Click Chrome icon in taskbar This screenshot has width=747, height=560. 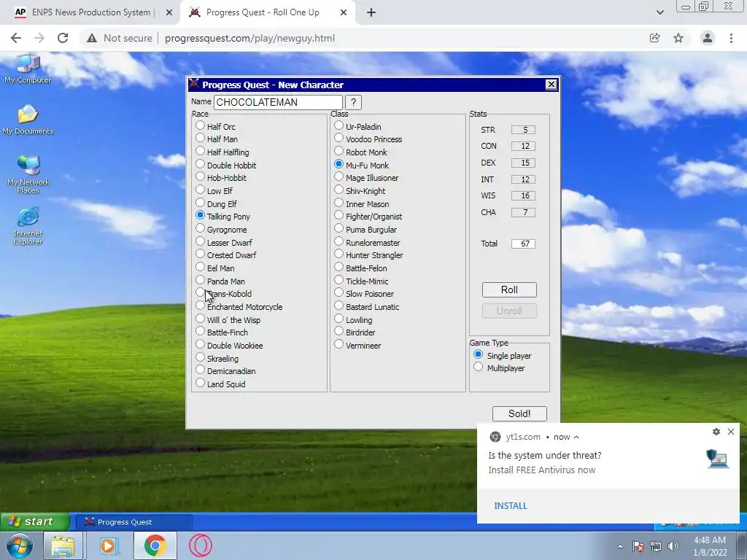tap(155, 545)
